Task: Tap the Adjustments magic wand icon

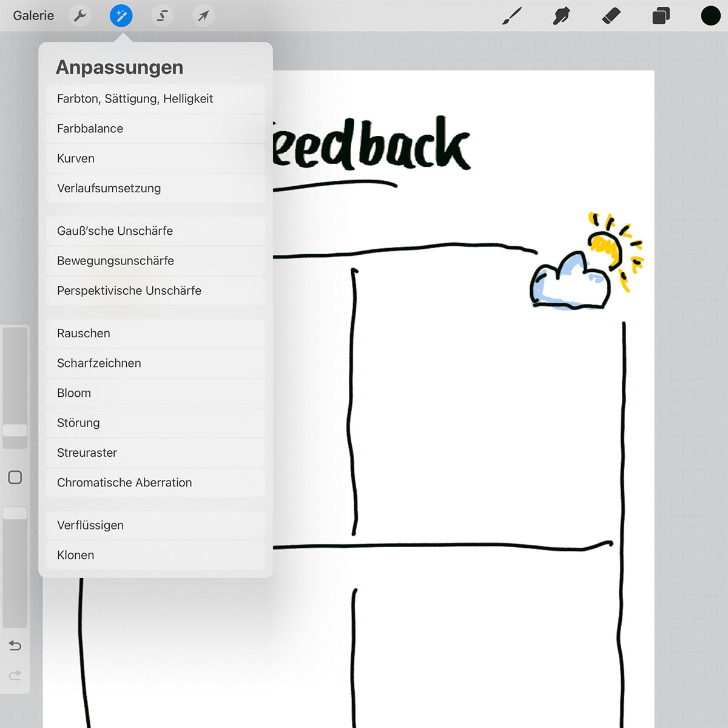Action: (x=121, y=16)
